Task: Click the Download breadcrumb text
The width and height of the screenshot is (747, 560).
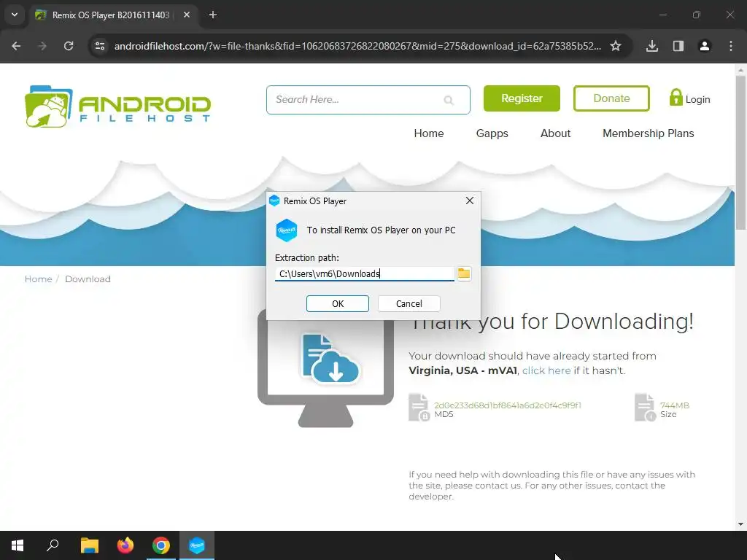Action: pos(88,279)
